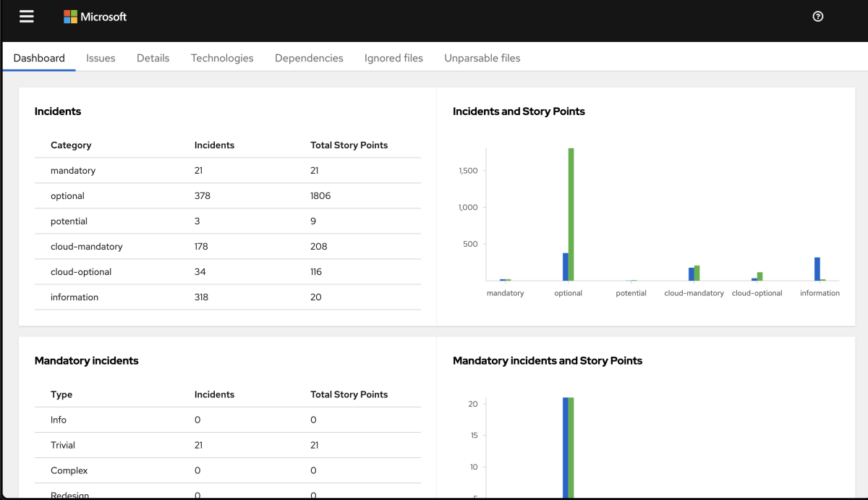Select the cloud-mandatory row in Incidents table
868x500 pixels.
click(228, 247)
